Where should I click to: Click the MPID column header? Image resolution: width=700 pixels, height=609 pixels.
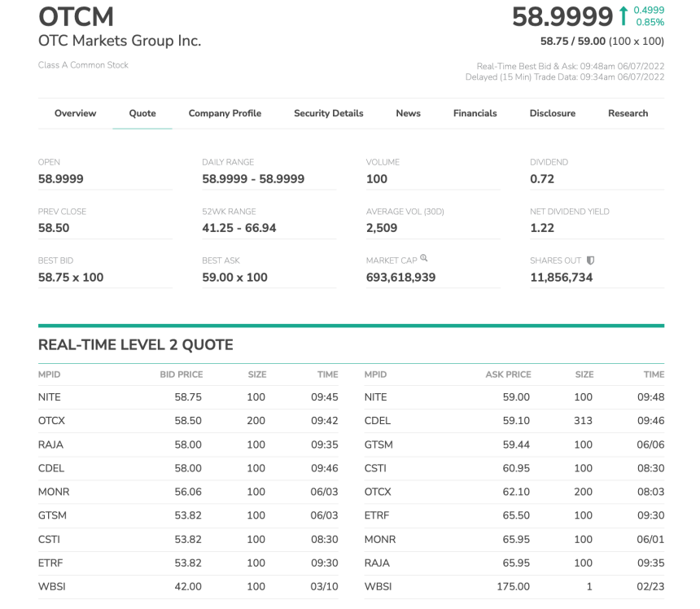(50, 375)
